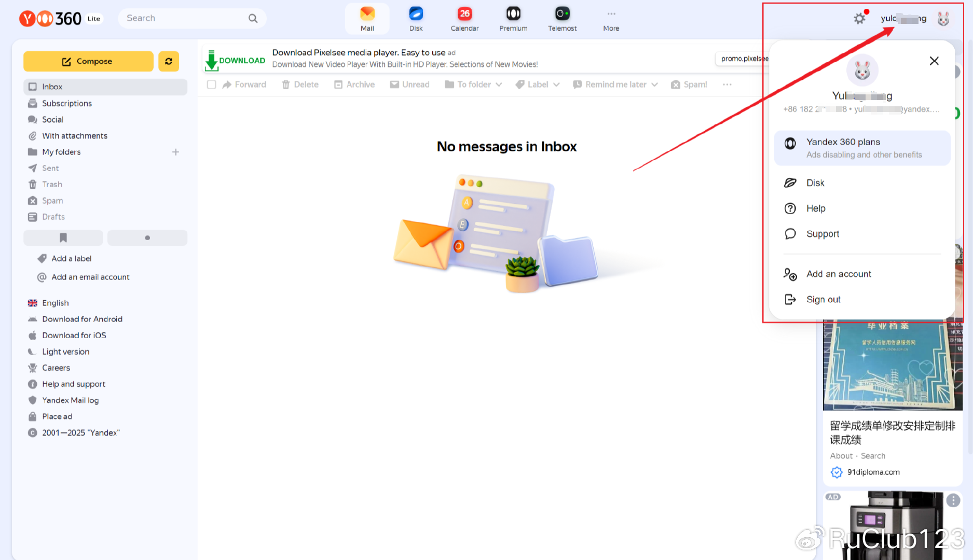The width and height of the screenshot is (973, 560).
Task: Click the Forward toolbar button
Action: (x=244, y=85)
